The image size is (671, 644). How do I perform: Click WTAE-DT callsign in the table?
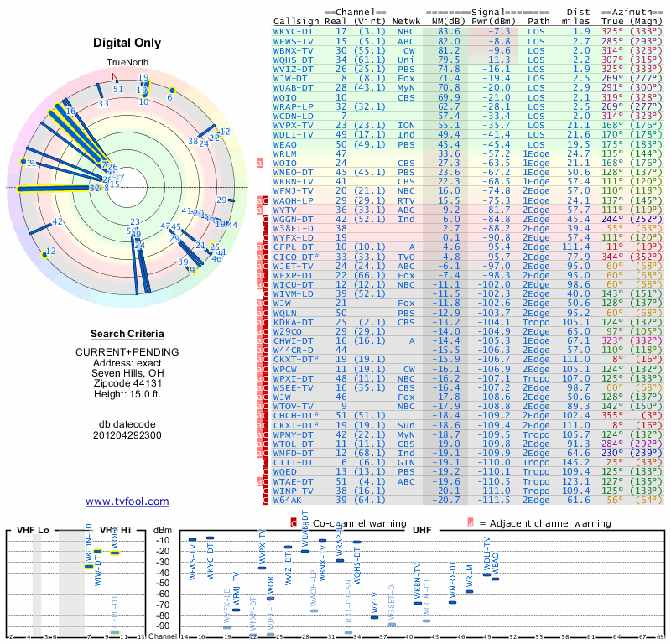293,482
